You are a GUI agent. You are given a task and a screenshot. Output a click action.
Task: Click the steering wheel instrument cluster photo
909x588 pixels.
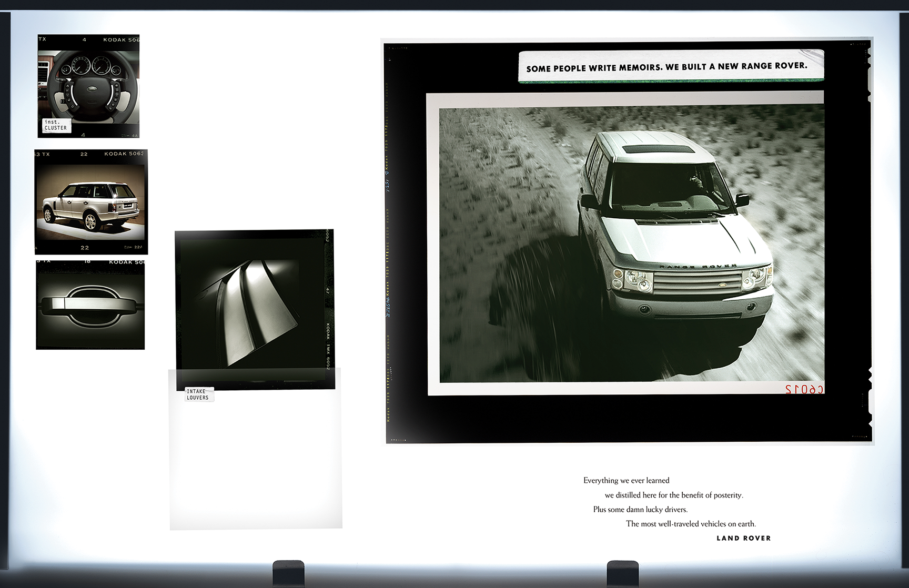[x=88, y=87]
